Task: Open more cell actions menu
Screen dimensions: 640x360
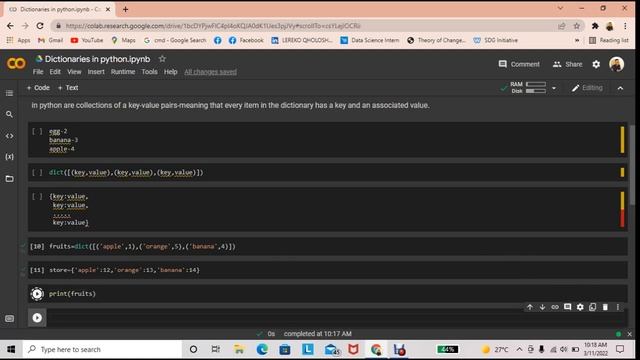Action: tap(618, 307)
